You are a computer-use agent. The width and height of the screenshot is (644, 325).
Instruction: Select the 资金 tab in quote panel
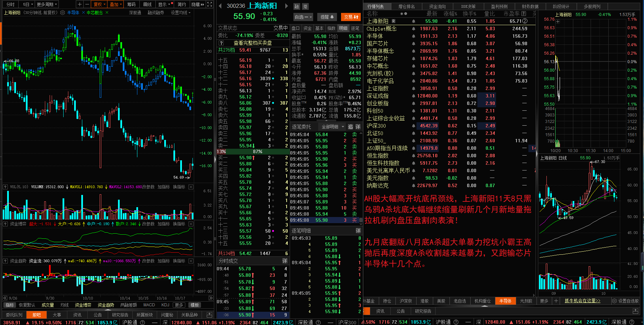(307, 28)
